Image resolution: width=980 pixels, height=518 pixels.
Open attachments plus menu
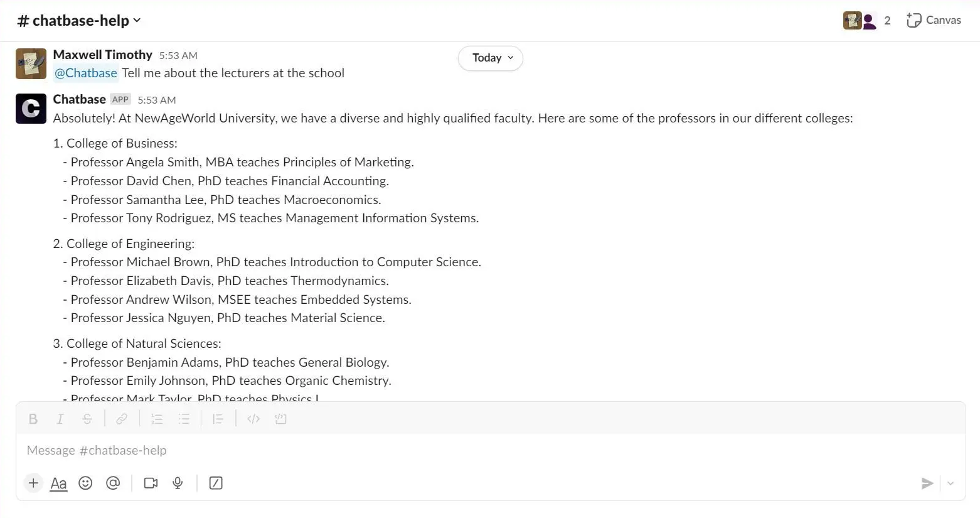click(33, 483)
